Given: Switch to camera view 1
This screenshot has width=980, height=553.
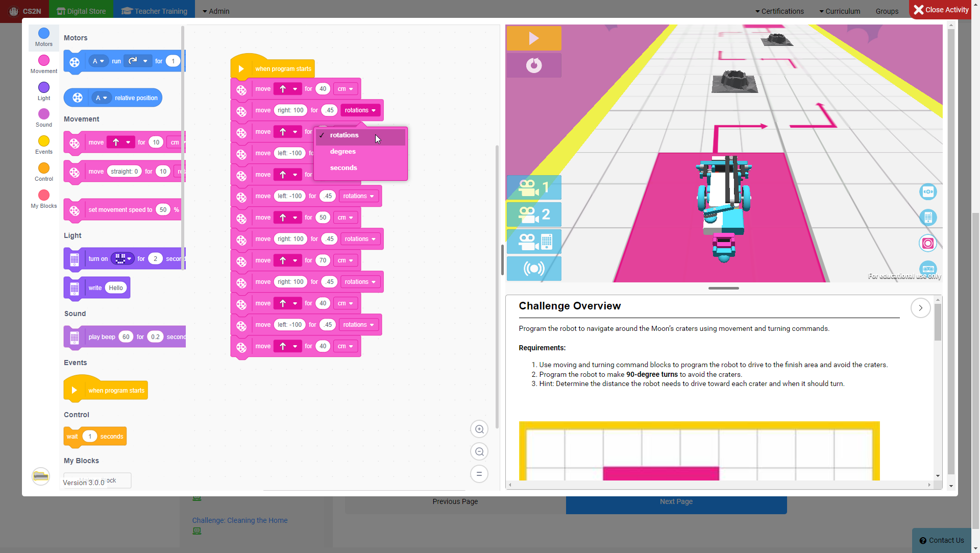Looking at the screenshot, I should point(534,187).
